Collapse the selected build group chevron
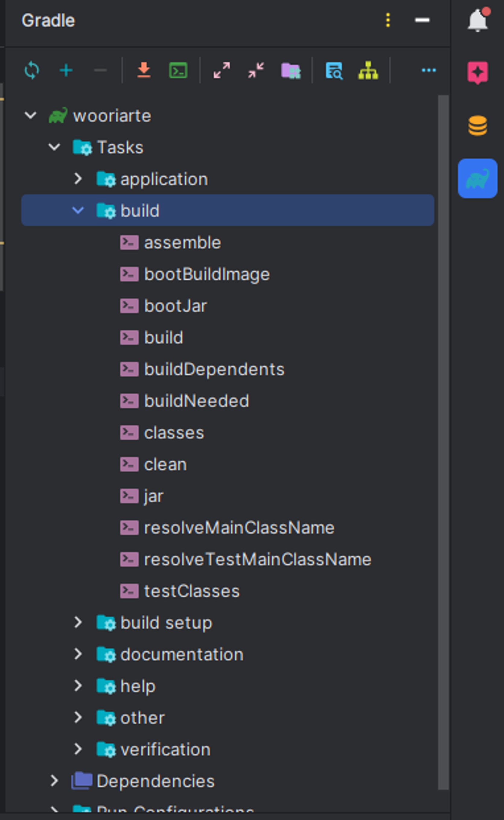The height and width of the screenshot is (820, 504). (78, 210)
